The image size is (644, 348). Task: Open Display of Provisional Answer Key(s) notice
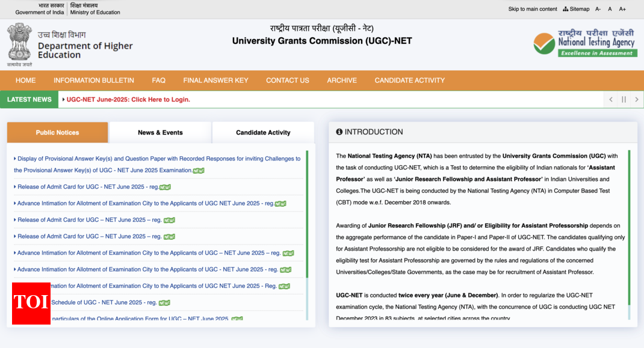[157, 165]
